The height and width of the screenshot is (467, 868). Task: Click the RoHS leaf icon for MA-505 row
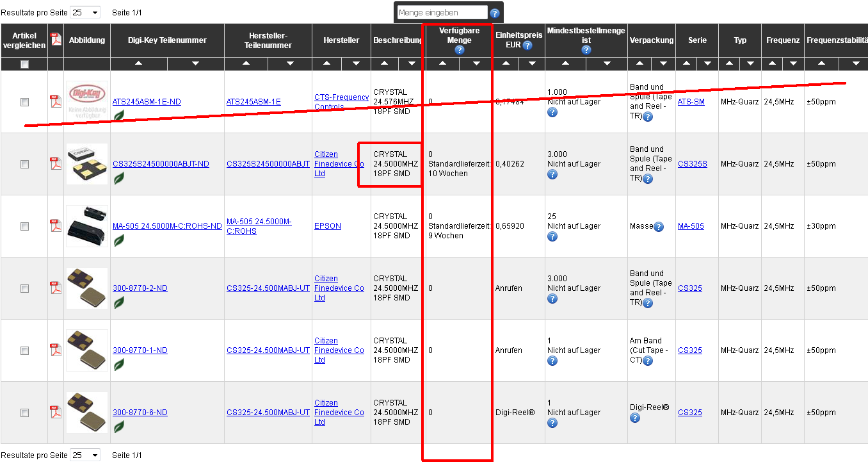[x=119, y=240]
